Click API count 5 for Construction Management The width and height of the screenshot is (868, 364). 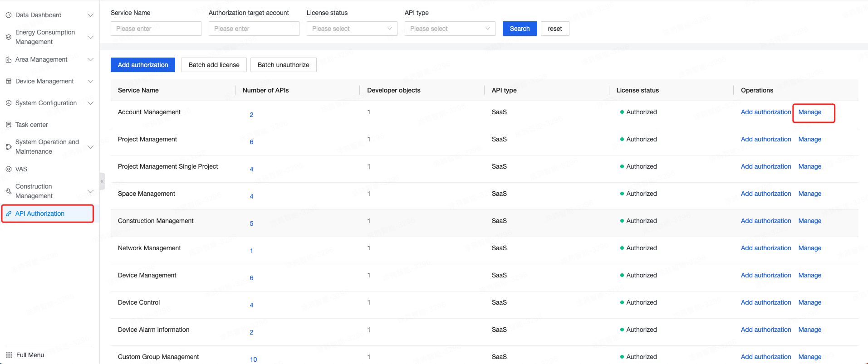point(251,223)
